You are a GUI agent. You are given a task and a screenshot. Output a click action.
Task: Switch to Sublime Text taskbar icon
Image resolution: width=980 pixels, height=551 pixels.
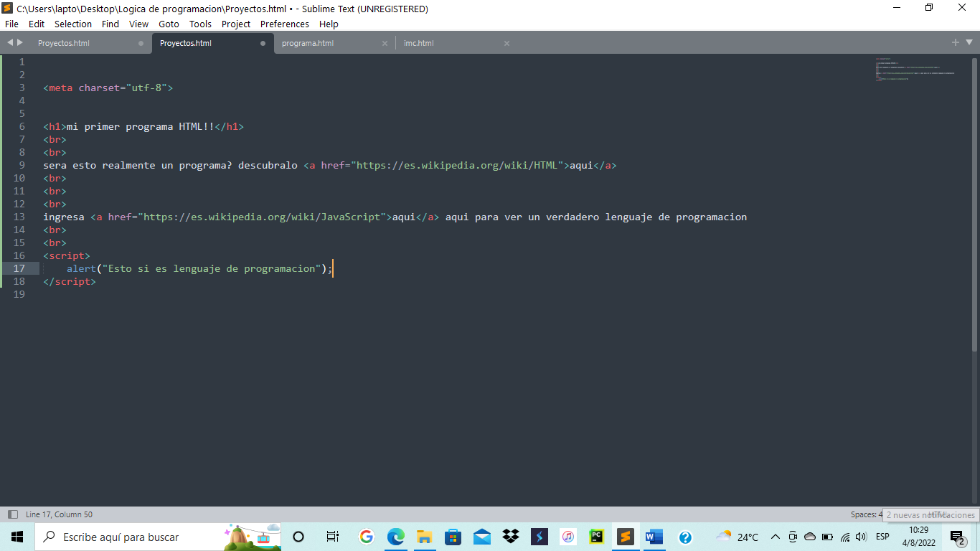[625, 537]
